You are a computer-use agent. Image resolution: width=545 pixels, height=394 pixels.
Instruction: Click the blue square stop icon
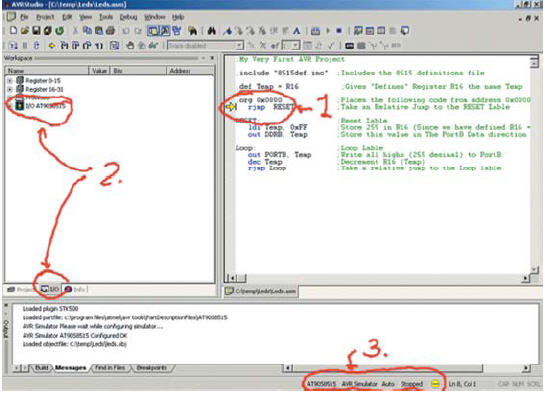coord(339,31)
